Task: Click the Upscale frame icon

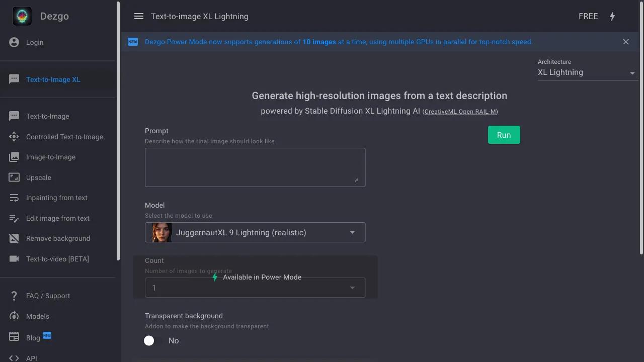Action: (x=14, y=177)
